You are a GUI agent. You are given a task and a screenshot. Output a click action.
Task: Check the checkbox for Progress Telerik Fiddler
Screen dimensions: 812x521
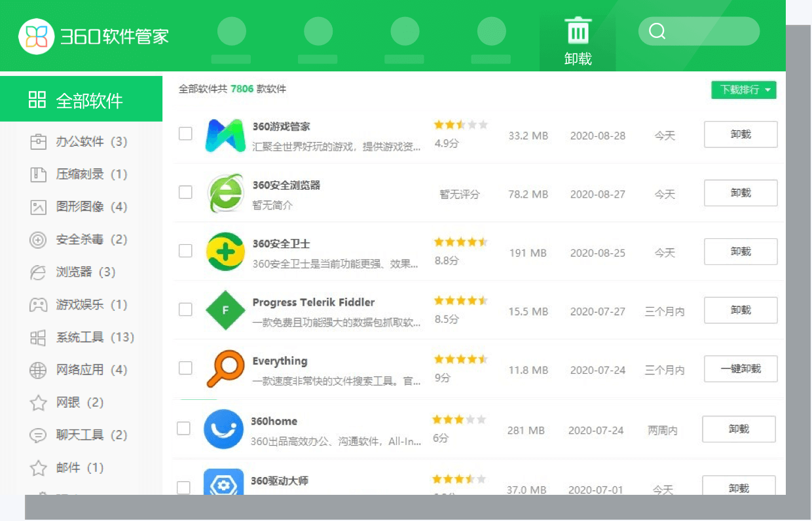(x=185, y=310)
